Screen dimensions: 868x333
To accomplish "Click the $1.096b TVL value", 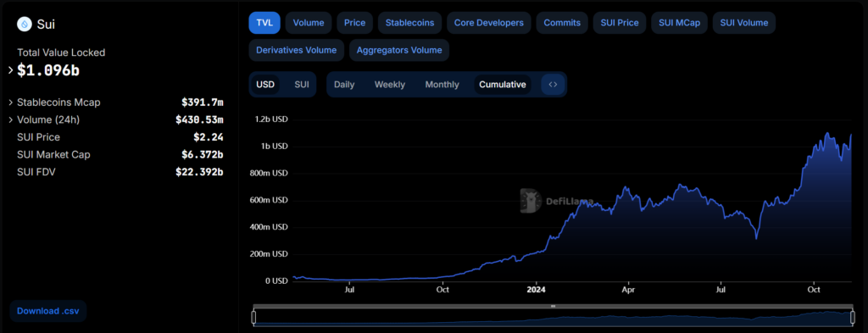I will click(x=48, y=70).
